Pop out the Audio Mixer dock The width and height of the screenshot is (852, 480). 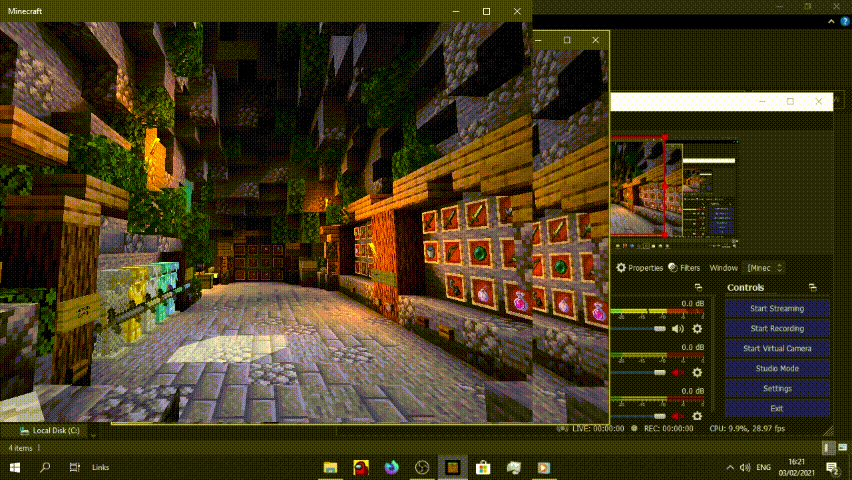pos(698,288)
